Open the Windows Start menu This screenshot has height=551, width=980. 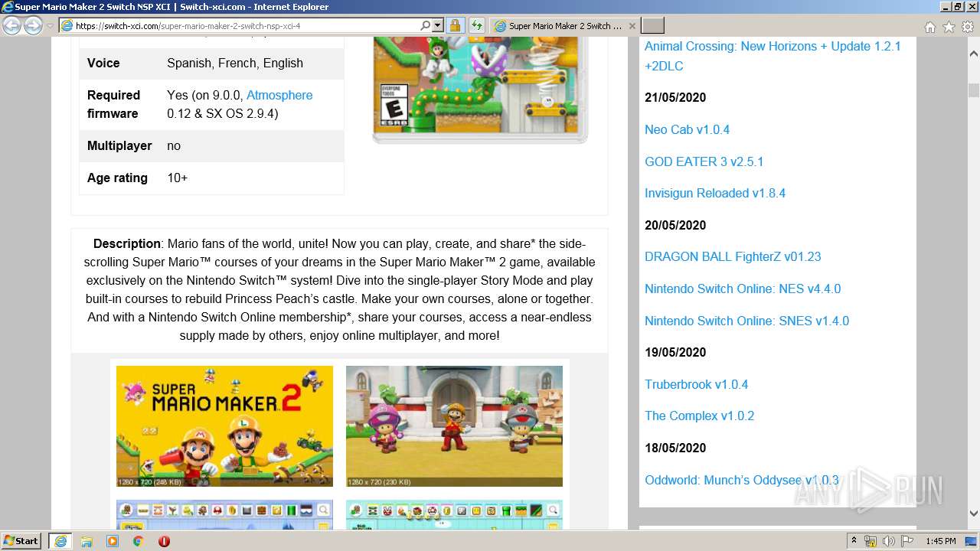click(x=21, y=540)
